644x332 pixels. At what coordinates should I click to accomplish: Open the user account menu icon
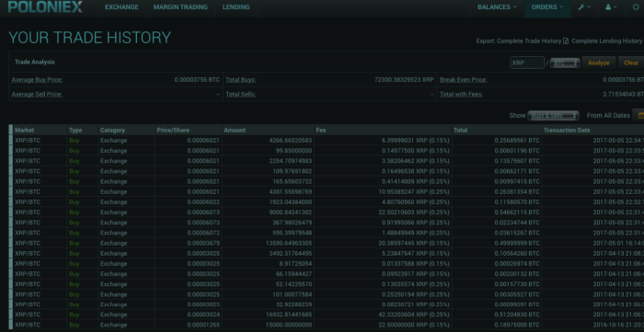(611, 7)
